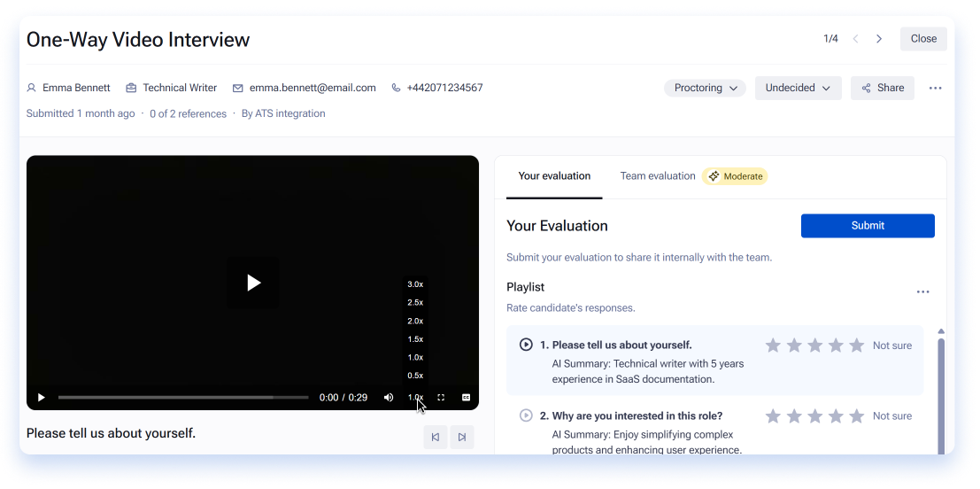Rate question 1 two stars
980x489 pixels.
pos(794,345)
